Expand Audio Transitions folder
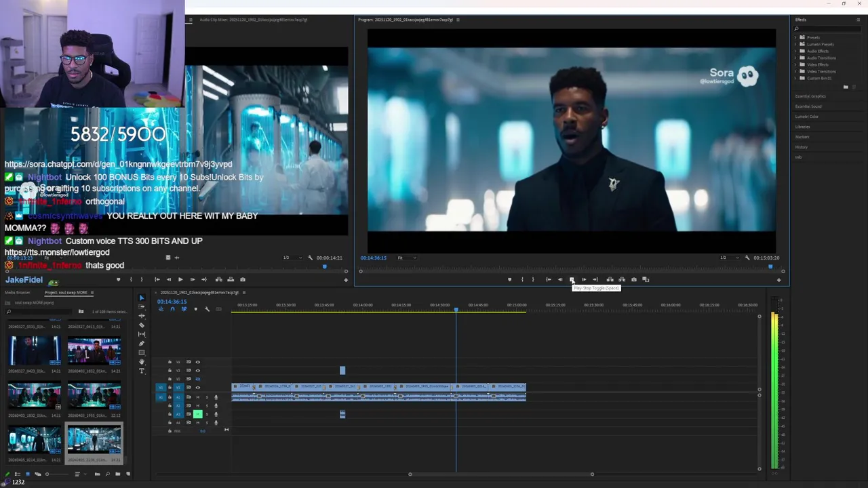This screenshot has height=488, width=868. 795,58
